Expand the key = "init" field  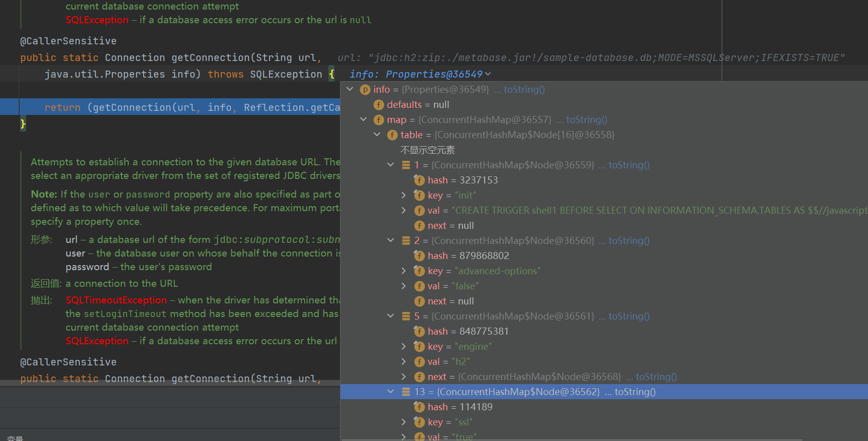[404, 195]
